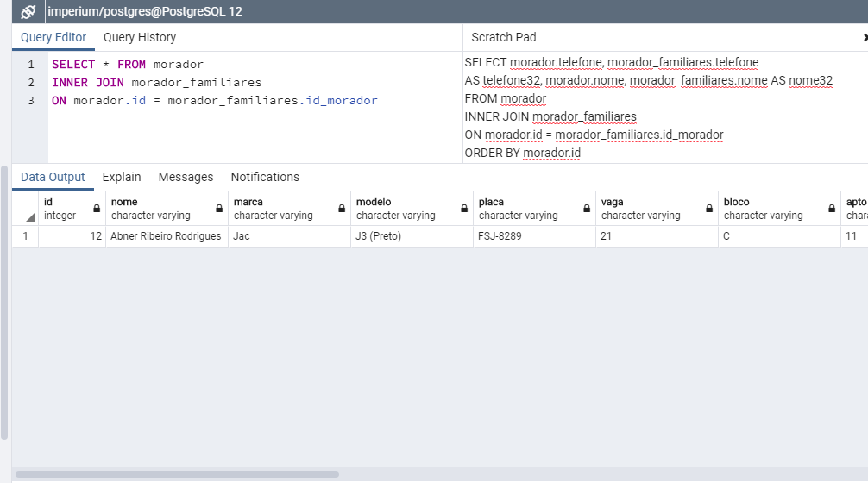
Task: Show the Notifications tab
Action: tap(265, 177)
